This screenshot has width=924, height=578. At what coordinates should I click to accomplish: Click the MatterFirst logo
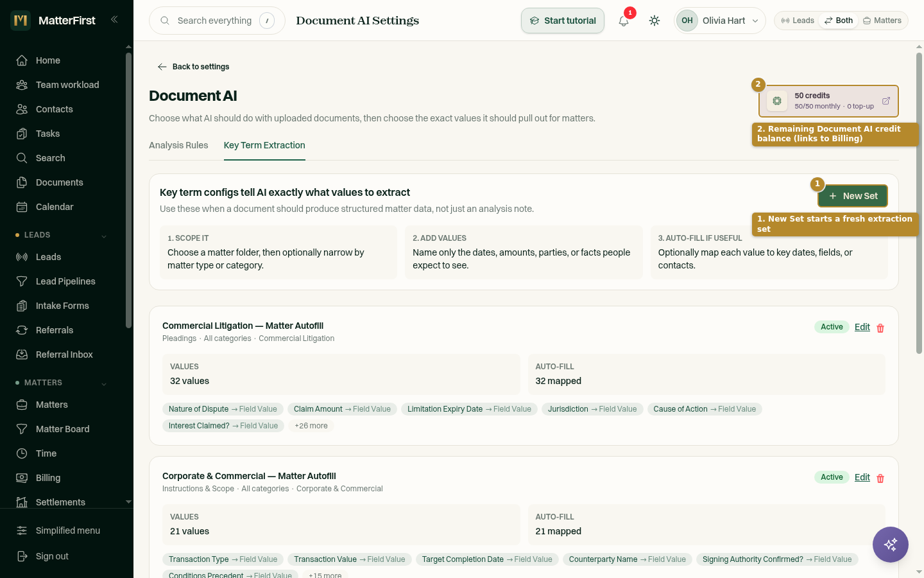[x=54, y=21]
